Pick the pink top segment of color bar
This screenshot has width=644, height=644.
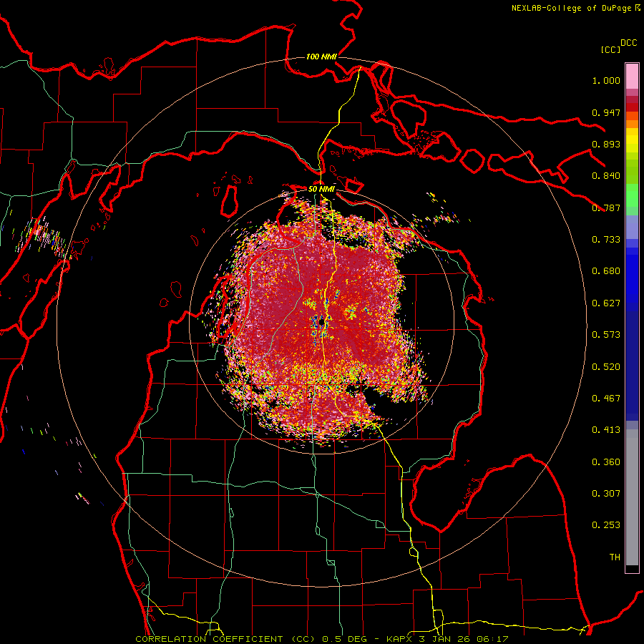pyautogui.click(x=632, y=77)
